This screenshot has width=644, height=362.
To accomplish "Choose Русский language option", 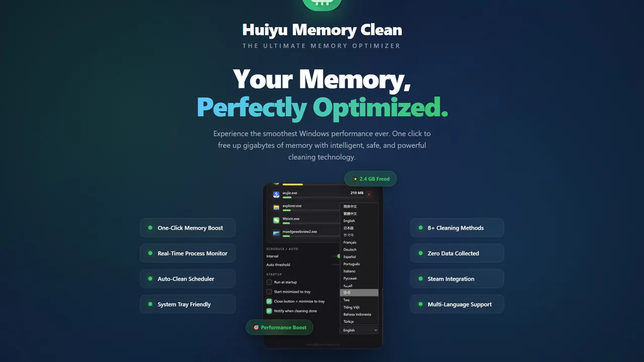I will [x=359, y=278].
